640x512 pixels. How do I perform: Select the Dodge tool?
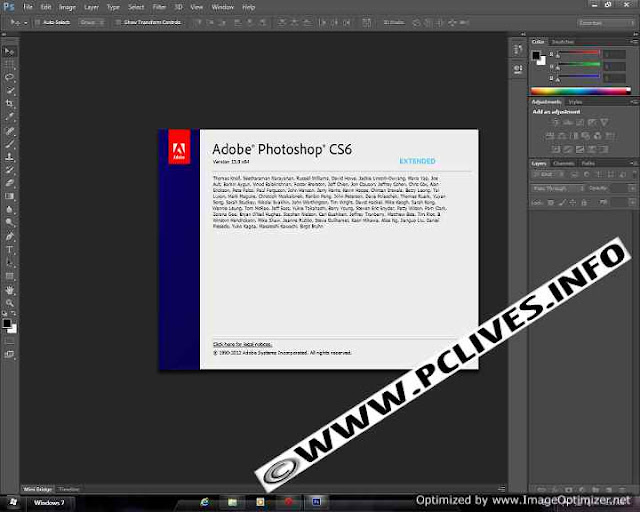coord(9,223)
